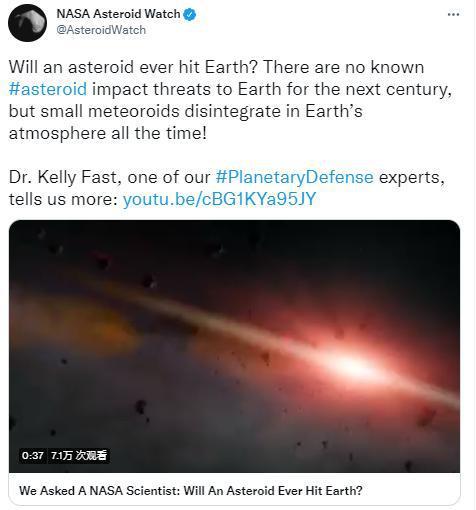Open the @AsteroidWatch handle link
476x510 pixels.
coord(101,30)
